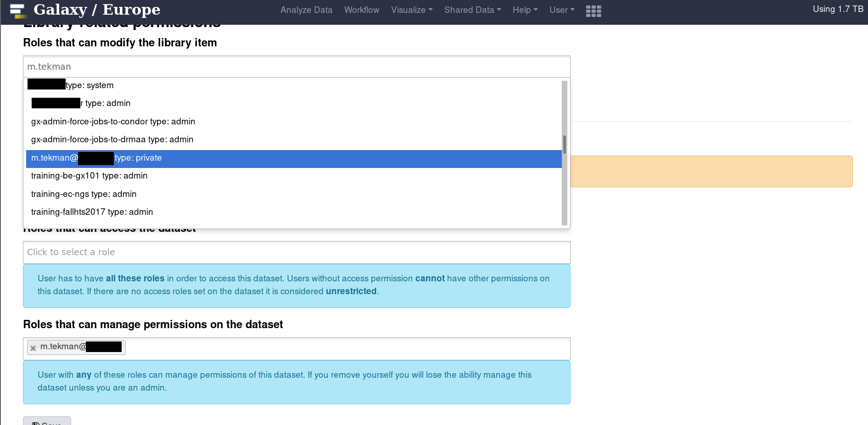The image size is (868, 425).
Task: Click the manage permissions roles field
Action: click(297, 349)
